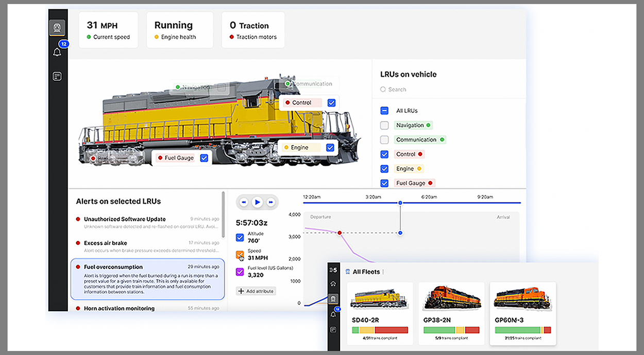
Task: Open the reports icon in main sidebar
Action: 57,76
